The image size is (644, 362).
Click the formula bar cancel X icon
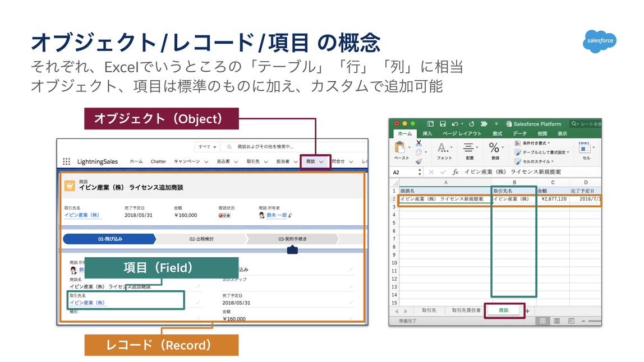(x=431, y=172)
